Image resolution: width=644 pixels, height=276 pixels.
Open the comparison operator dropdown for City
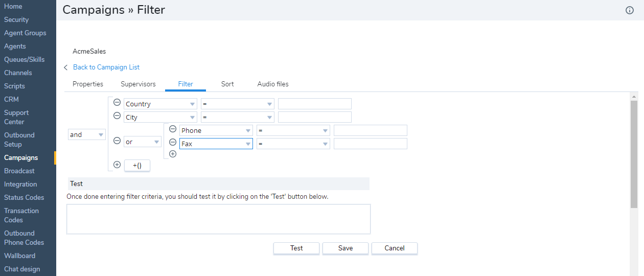click(238, 117)
